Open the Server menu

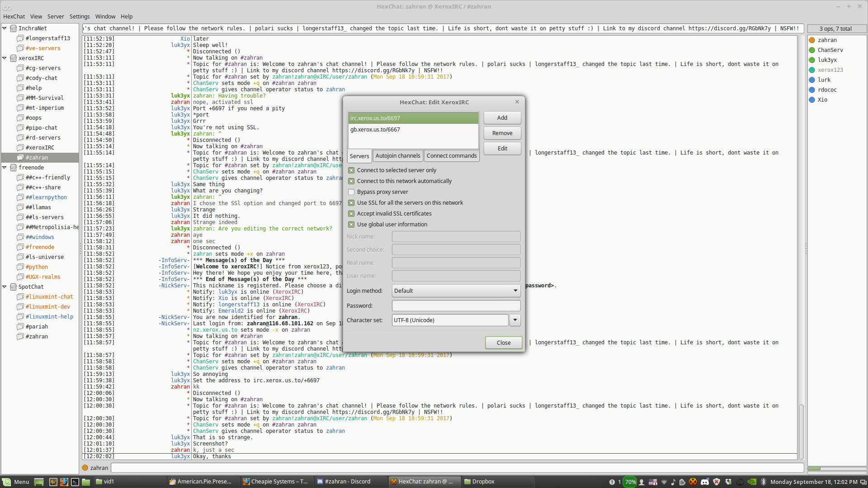pos(56,17)
